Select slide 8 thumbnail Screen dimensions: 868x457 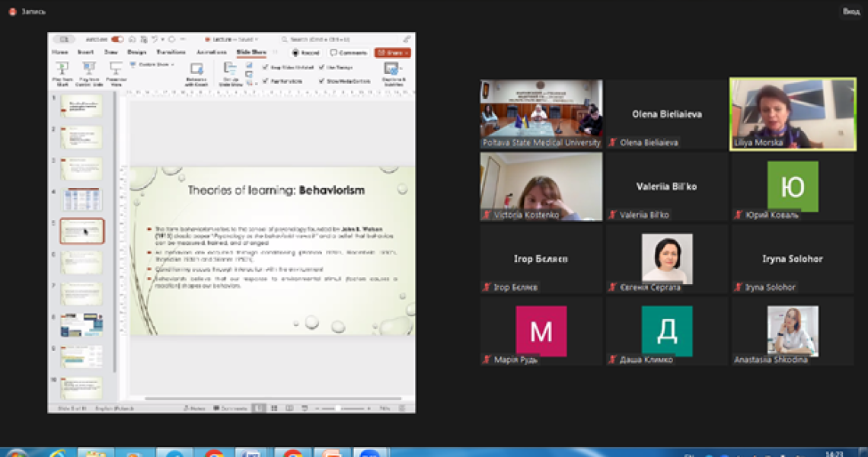click(x=81, y=325)
